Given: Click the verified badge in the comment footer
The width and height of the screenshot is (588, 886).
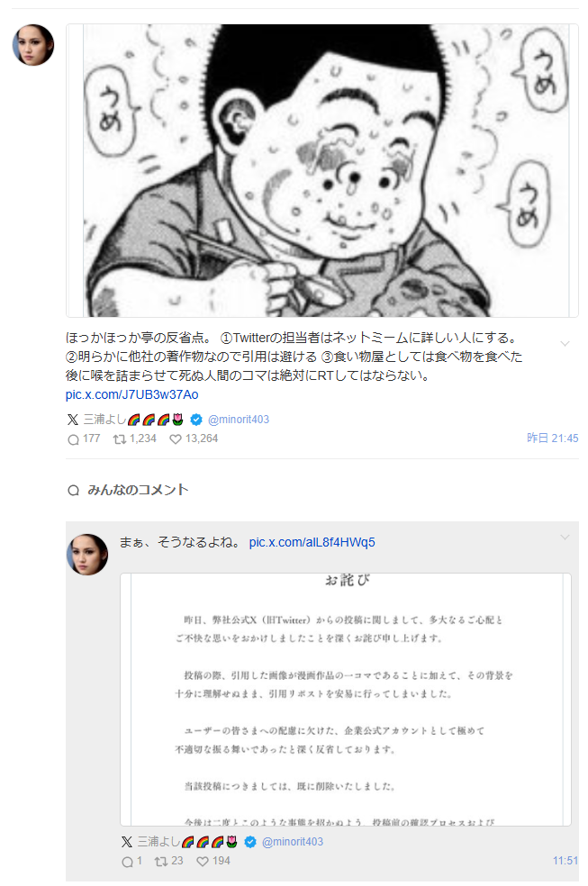Looking at the screenshot, I should coord(250,841).
